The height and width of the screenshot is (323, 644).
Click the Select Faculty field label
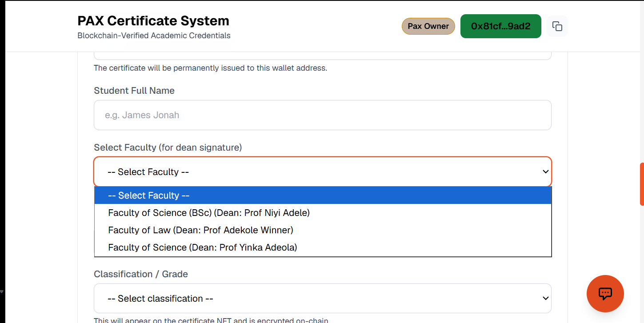pyautogui.click(x=168, y=148)
